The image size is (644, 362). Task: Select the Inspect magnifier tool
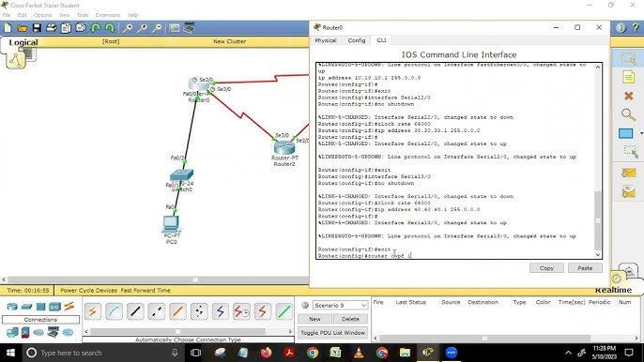(628, 114)
